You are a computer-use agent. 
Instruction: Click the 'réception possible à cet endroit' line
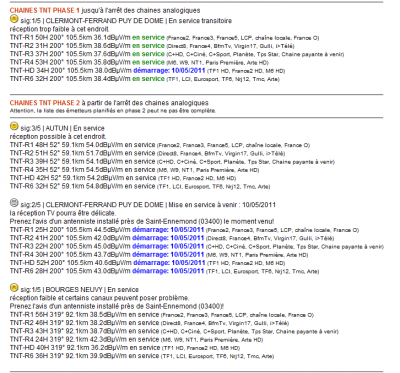pos(58,137)
